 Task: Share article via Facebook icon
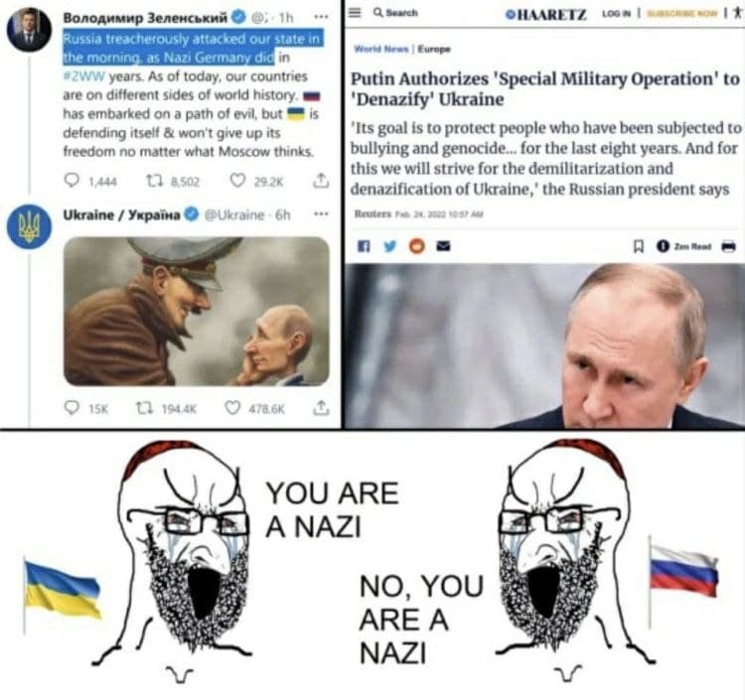364,246
